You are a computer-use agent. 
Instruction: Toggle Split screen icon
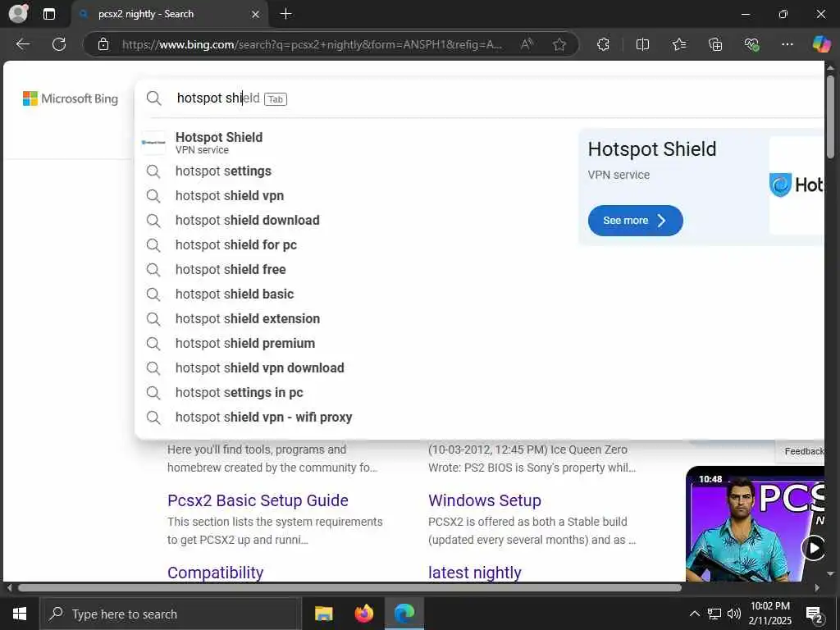click(x=642, y=44)
